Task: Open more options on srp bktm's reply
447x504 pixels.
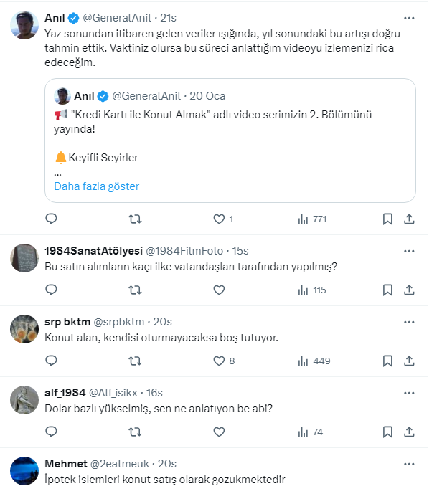Action: pyautogui.click(x=409, y=321)
